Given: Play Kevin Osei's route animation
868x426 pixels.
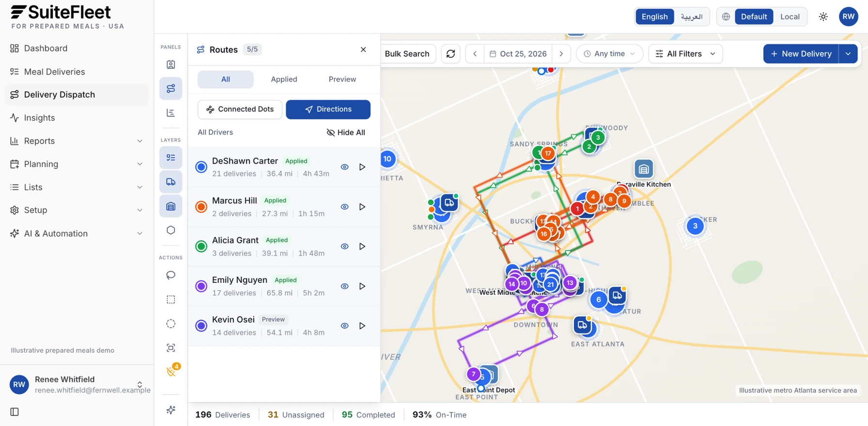Looking at the screenshot, I should pos(362,326).
